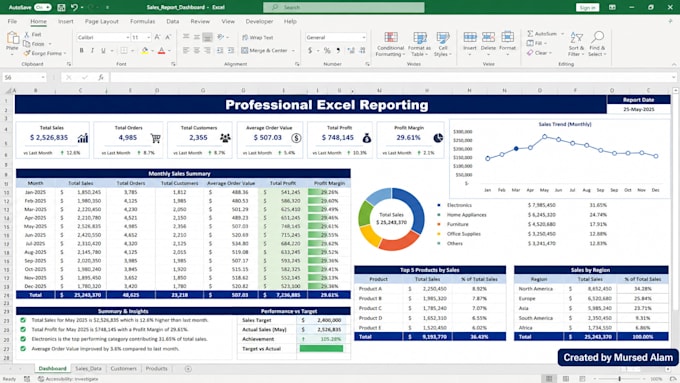Apply Italic formatting
The height and width of the screenshot is (383, 680).
pos(92,51)
